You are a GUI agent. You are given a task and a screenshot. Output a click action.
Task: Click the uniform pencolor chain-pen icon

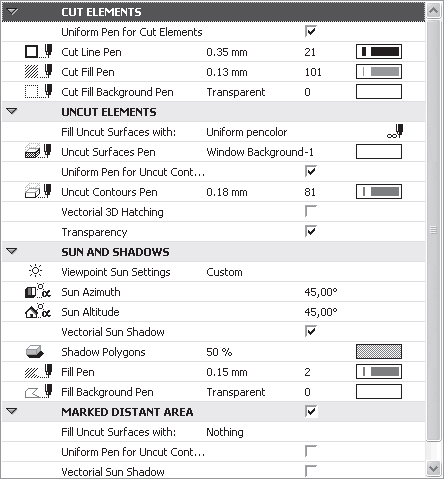point(395,131)
